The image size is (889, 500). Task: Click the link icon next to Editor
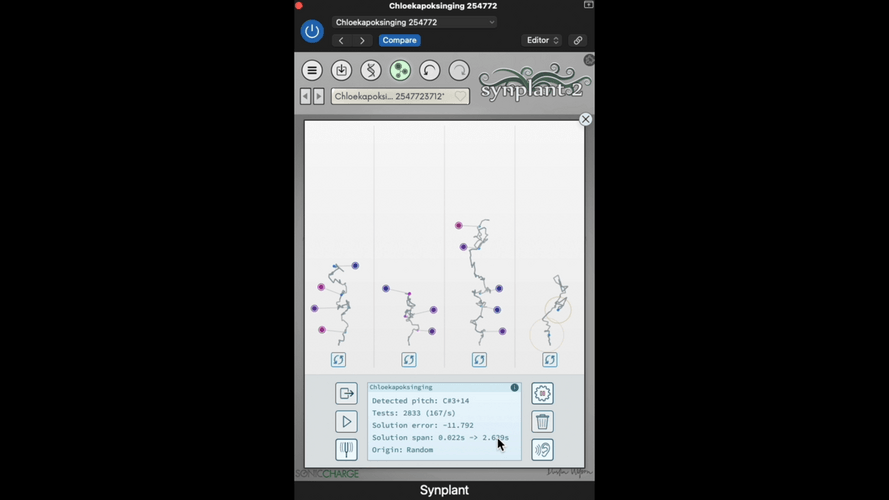(578, 40)
